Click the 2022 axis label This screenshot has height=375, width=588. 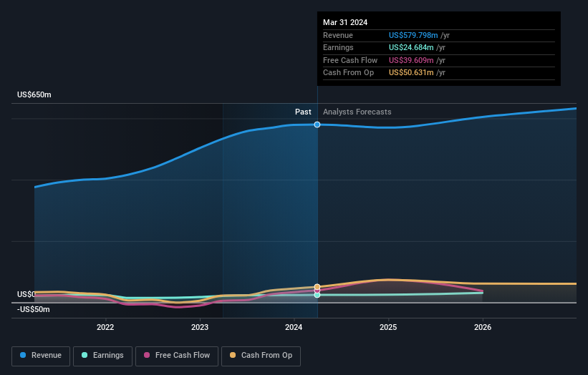(x=105, y=327)
